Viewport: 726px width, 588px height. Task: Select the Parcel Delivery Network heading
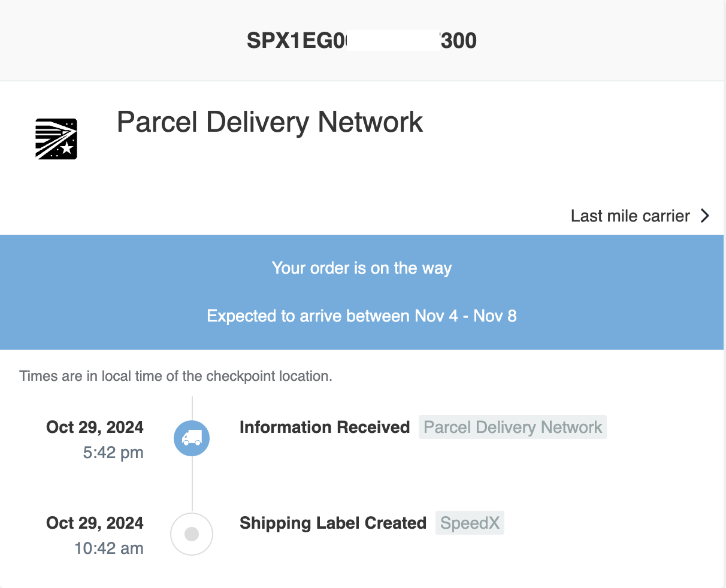(x=270, y=122)
